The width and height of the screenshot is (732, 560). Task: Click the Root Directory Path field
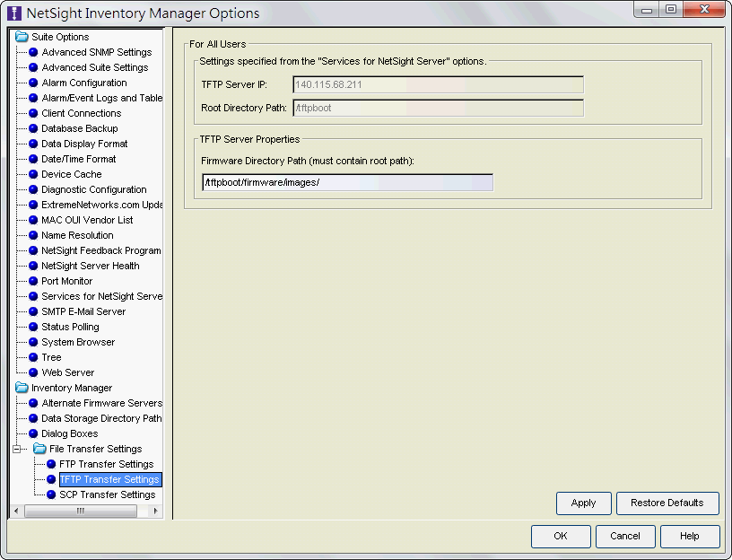tap(438, 108)
